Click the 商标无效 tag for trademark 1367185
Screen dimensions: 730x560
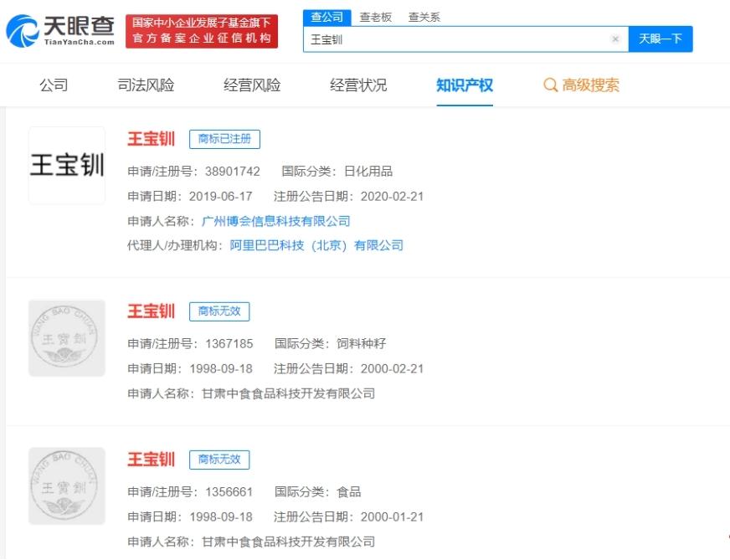pos(219,311)
